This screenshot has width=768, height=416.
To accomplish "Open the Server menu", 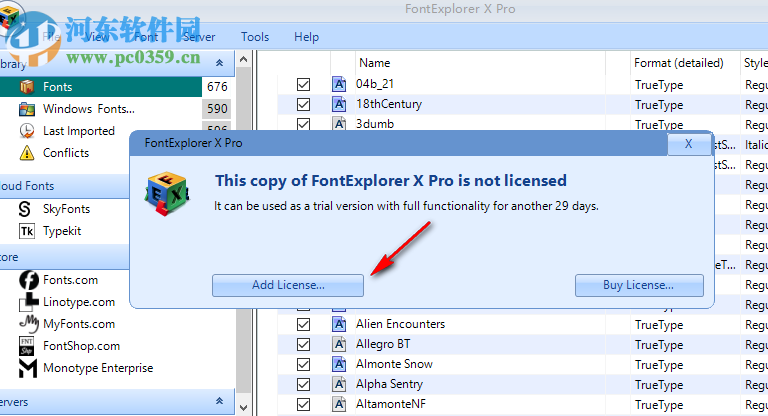I will [x=199, y=37].
